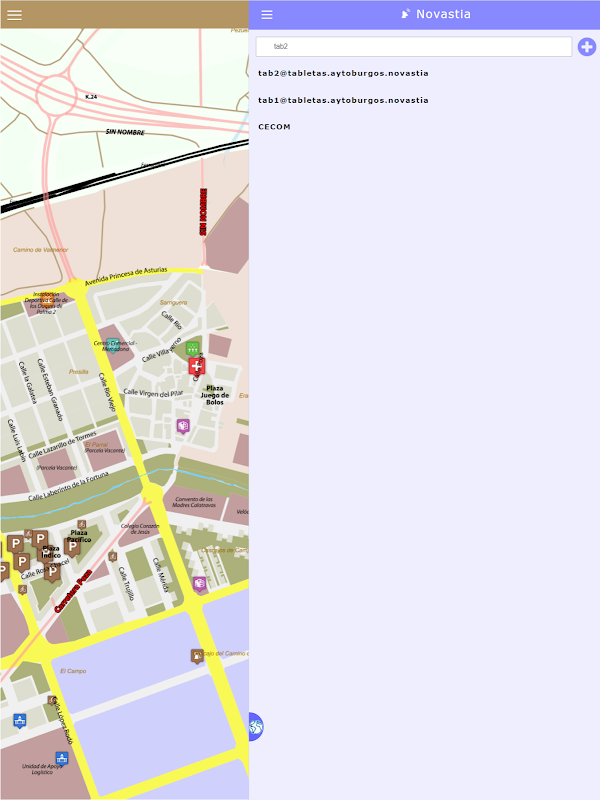600x800 pixels.
Task: Click the red cross medical marker
Action: 196,367
